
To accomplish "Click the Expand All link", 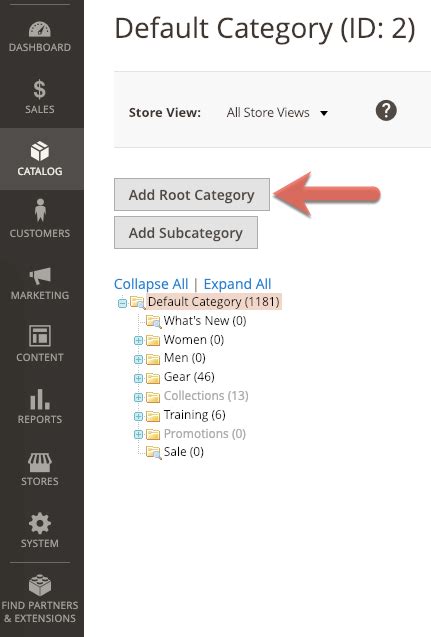I will click(237, 284).
